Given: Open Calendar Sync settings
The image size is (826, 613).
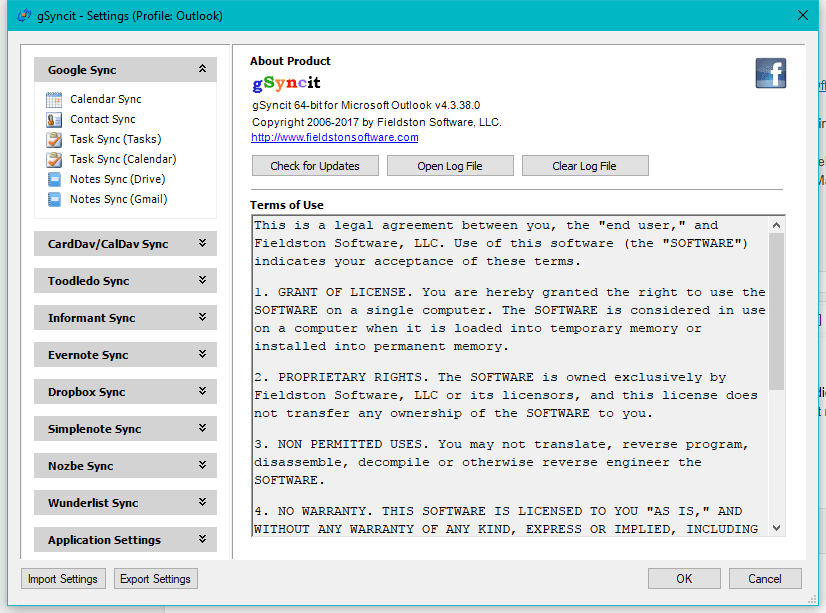Looking at the screenshot, I should [x=106, y=99].
